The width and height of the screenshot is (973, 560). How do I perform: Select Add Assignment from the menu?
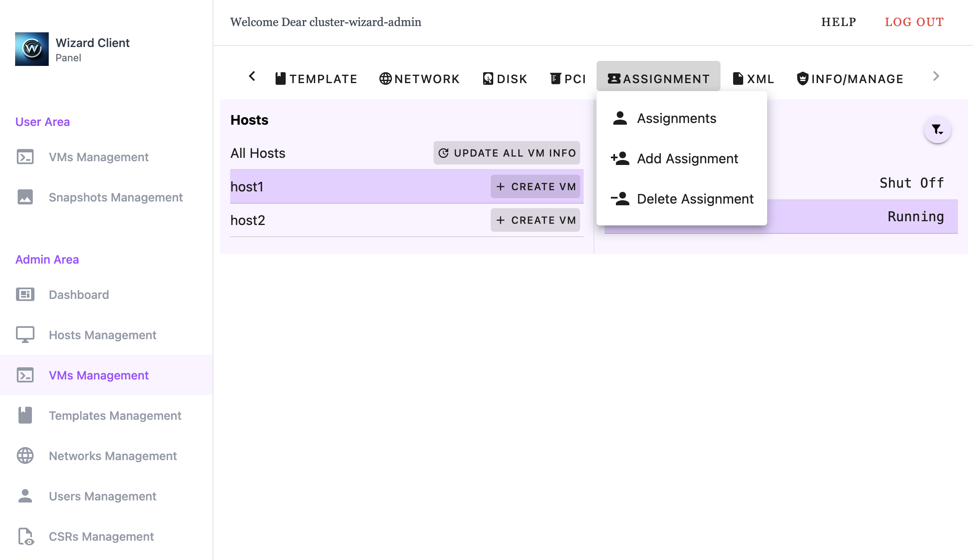point(687,159)
